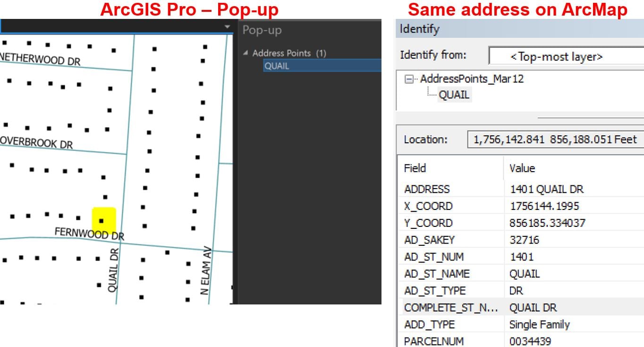Click the FERNWOOD DR street label
The height and width of the screenshot is (347, 644).
pos(89,234)
